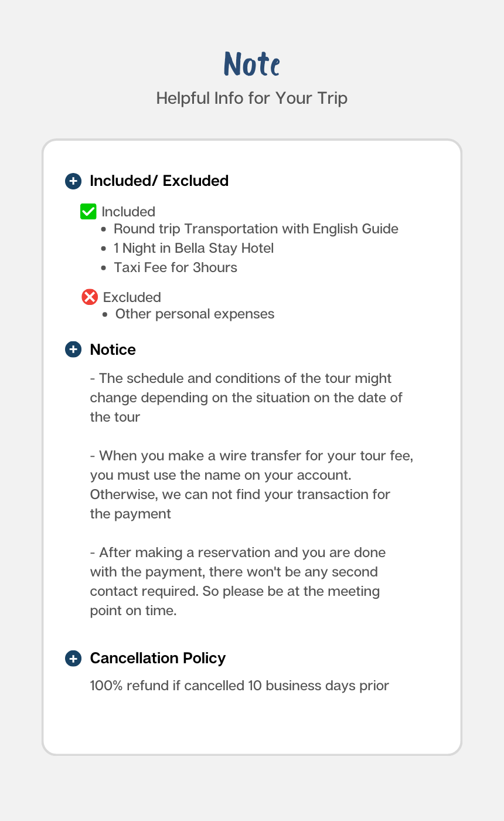This screenshot has width=504, height=821.
Task: Click the Included/ Excluded heading text
Action: click(x=159, y=181)
